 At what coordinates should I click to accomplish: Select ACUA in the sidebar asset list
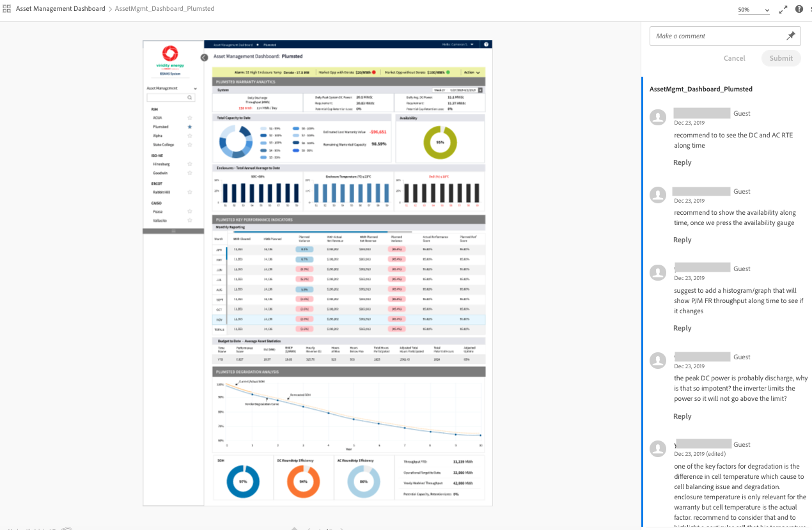click(157, 118)
